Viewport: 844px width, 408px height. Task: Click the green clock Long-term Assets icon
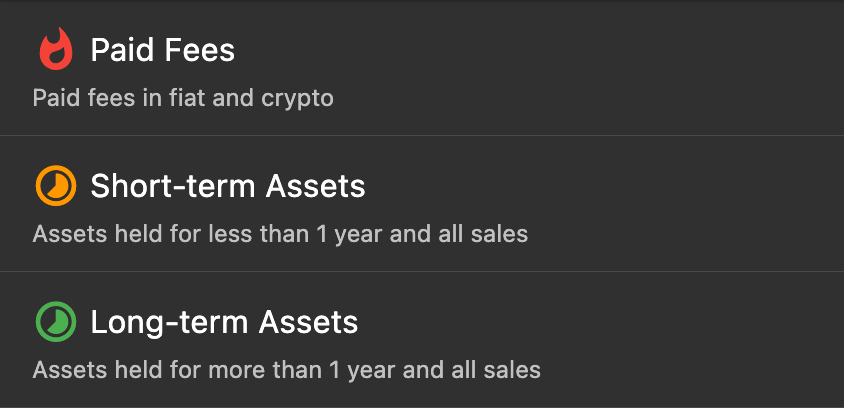pyautogui.click(x=56, y=322)
